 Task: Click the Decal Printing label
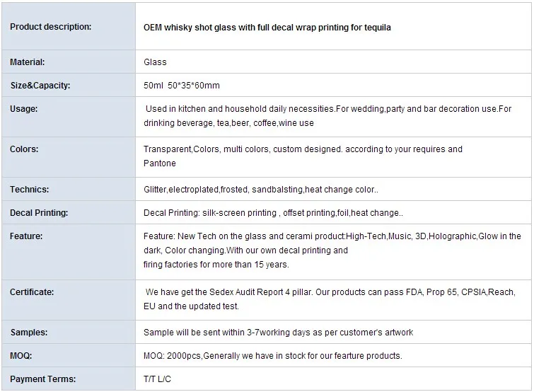pos(39,213)
